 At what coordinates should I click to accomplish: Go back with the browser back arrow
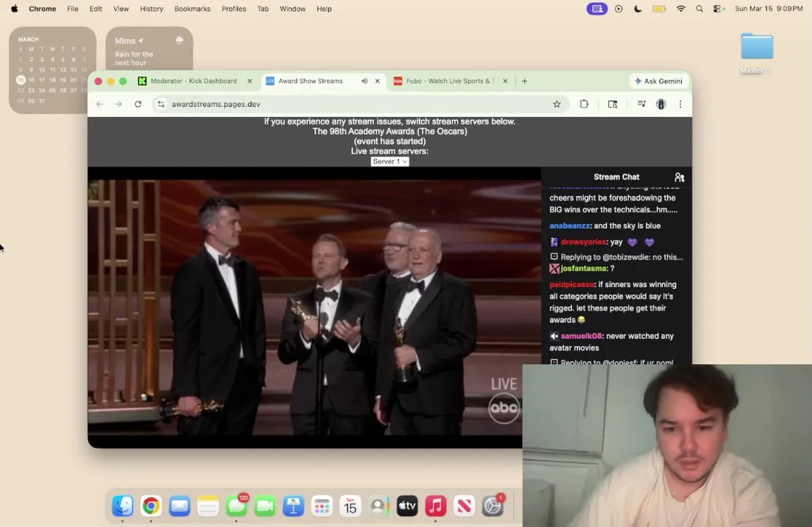tap(100, 104)
